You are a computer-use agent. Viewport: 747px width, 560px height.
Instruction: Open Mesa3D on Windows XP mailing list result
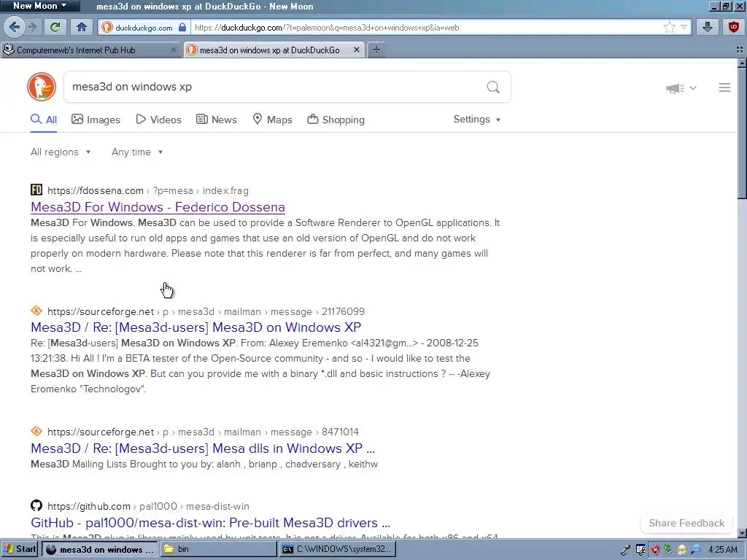[x=196, y=327]
